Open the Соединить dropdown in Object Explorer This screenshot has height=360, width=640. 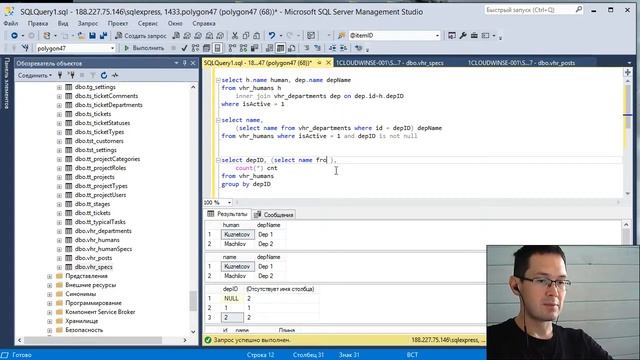tap(35, 76)
